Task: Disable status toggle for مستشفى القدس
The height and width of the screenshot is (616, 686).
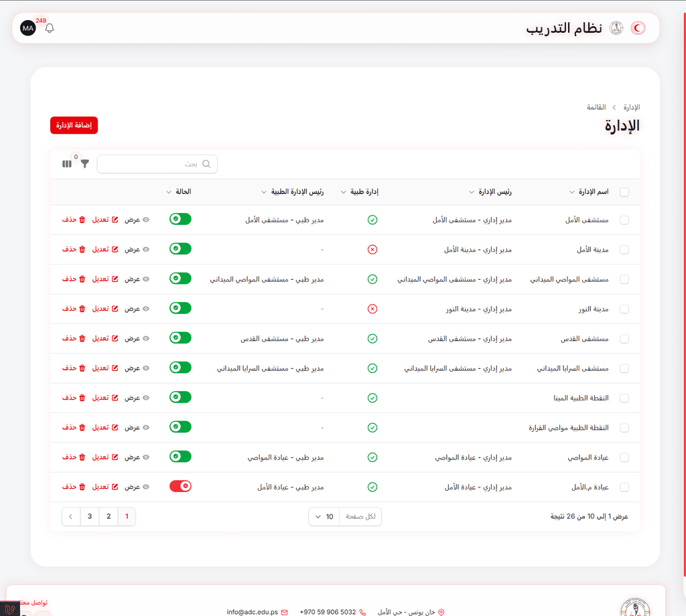Action: coord(180,338)
